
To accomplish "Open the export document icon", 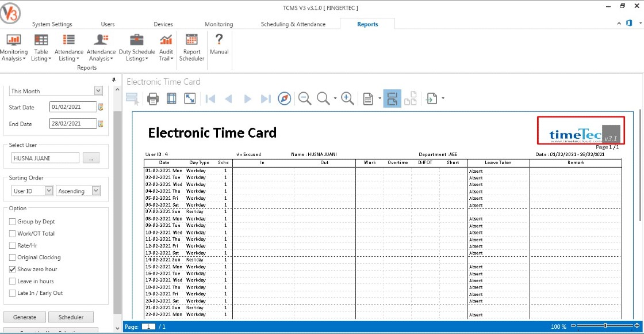I will (x=431, y=98).
